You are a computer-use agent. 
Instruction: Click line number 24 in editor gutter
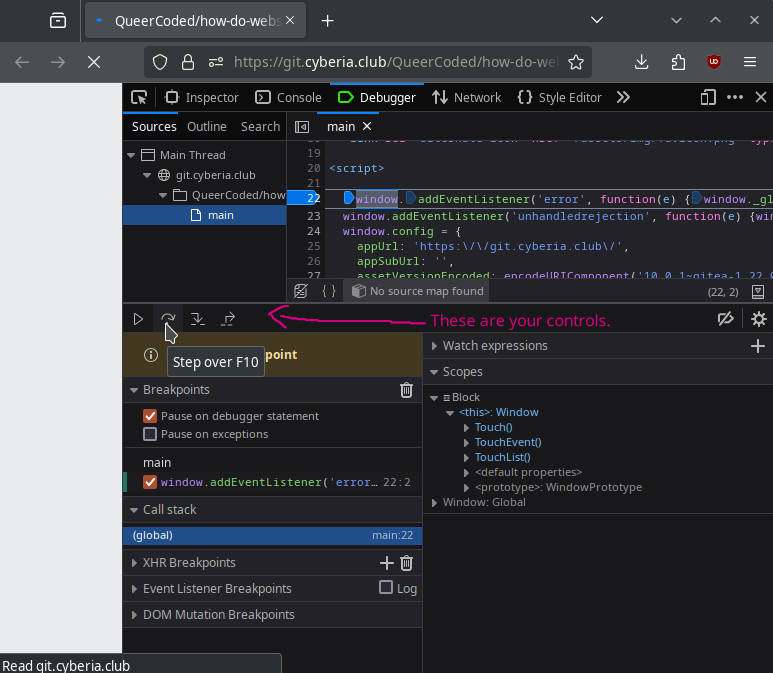[314, 231]
